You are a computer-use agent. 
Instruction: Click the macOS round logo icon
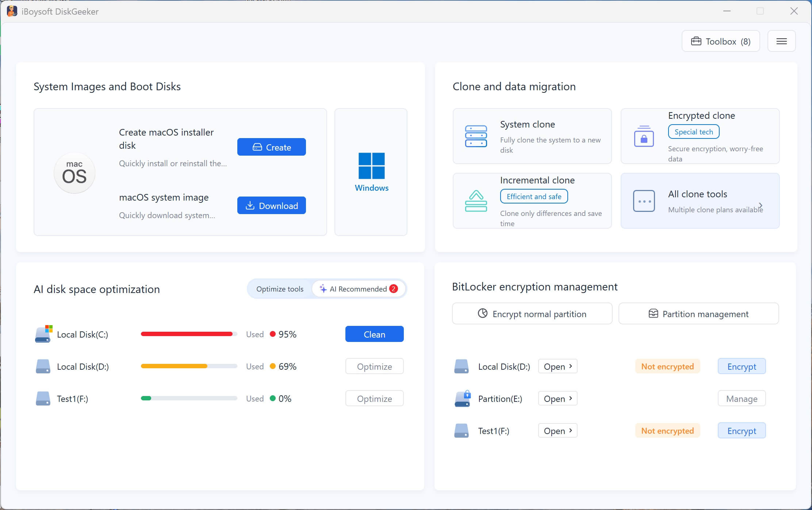pos(74,173)
